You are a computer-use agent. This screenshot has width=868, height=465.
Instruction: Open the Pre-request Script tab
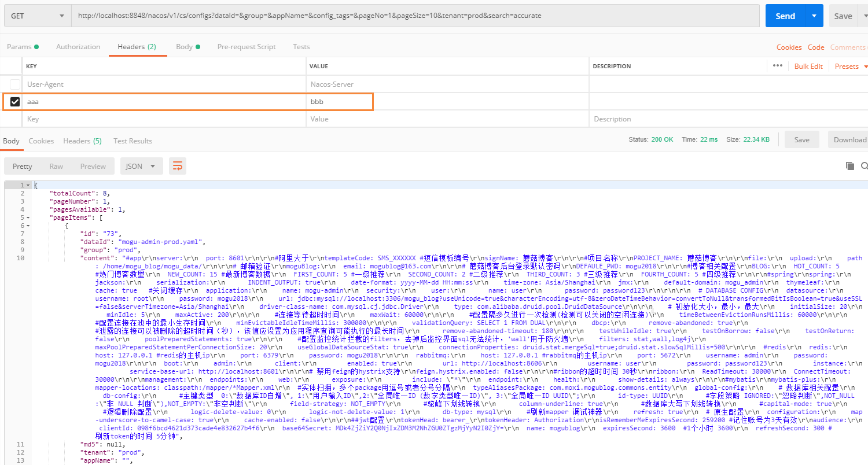247,47
